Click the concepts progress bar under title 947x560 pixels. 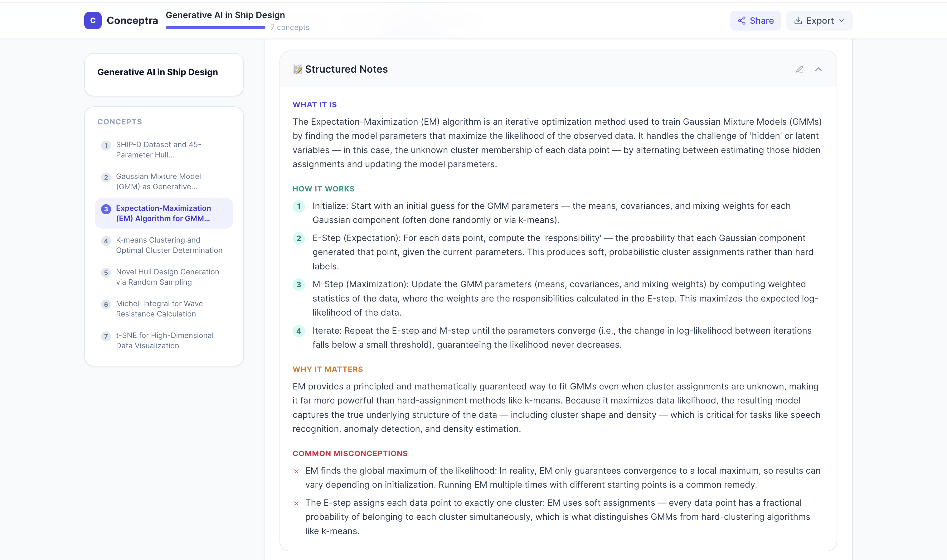(x=215, y=27)
